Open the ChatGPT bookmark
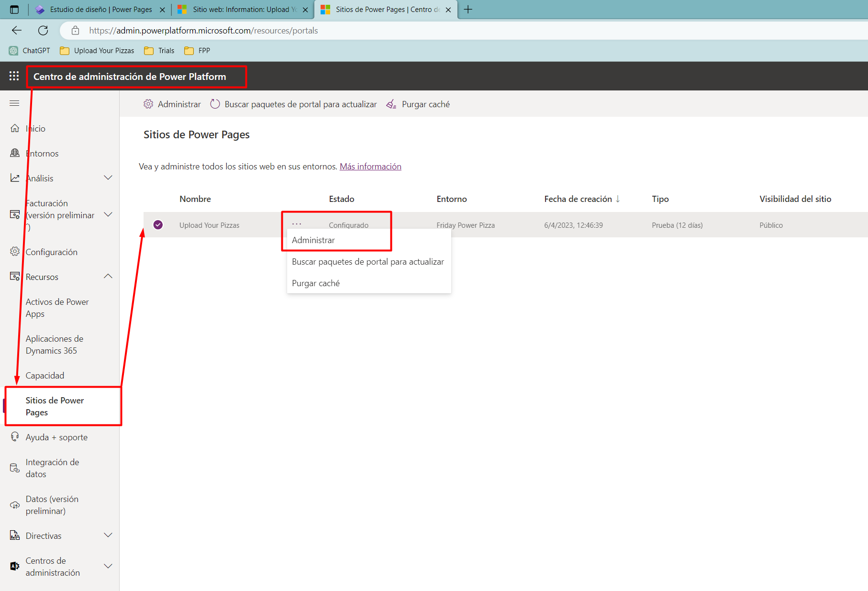Screen dimensions: 868x591 pyautogui.click(x=30, y=51)
